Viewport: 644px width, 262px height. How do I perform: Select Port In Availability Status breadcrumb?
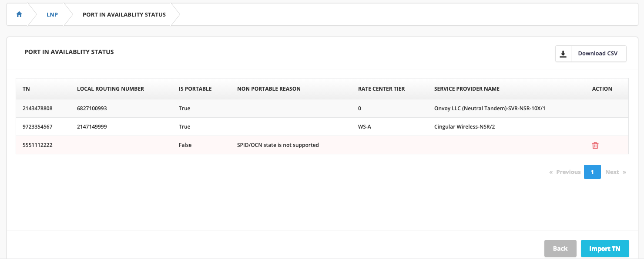[x=124, y=14]
